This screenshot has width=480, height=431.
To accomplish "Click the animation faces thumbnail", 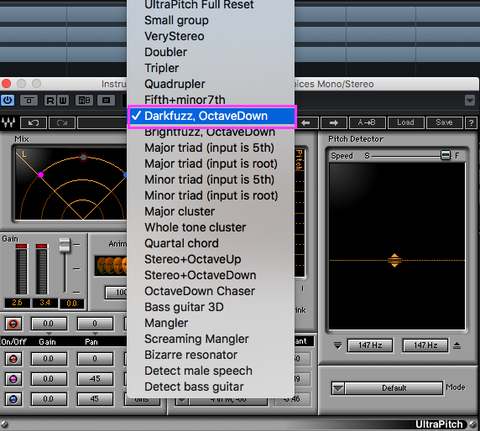I will (111, 266).
